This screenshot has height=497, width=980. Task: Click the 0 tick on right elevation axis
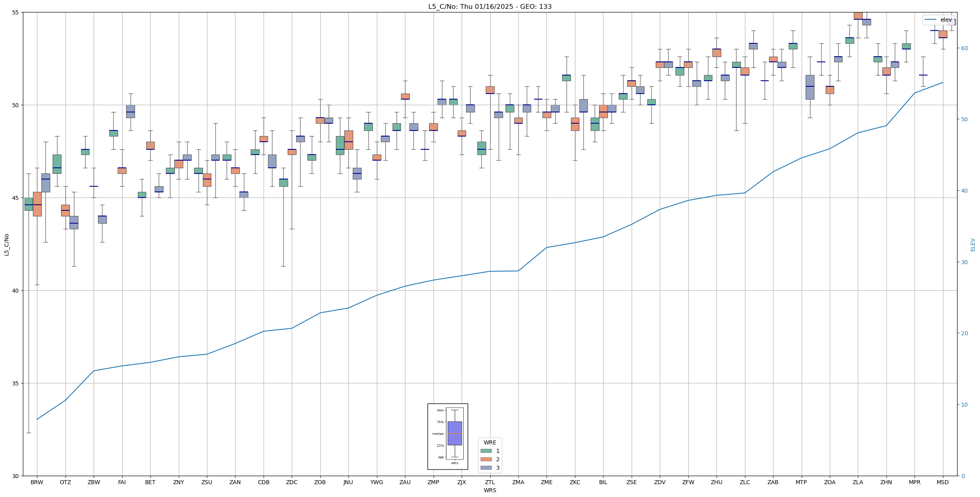coord(963,476)
